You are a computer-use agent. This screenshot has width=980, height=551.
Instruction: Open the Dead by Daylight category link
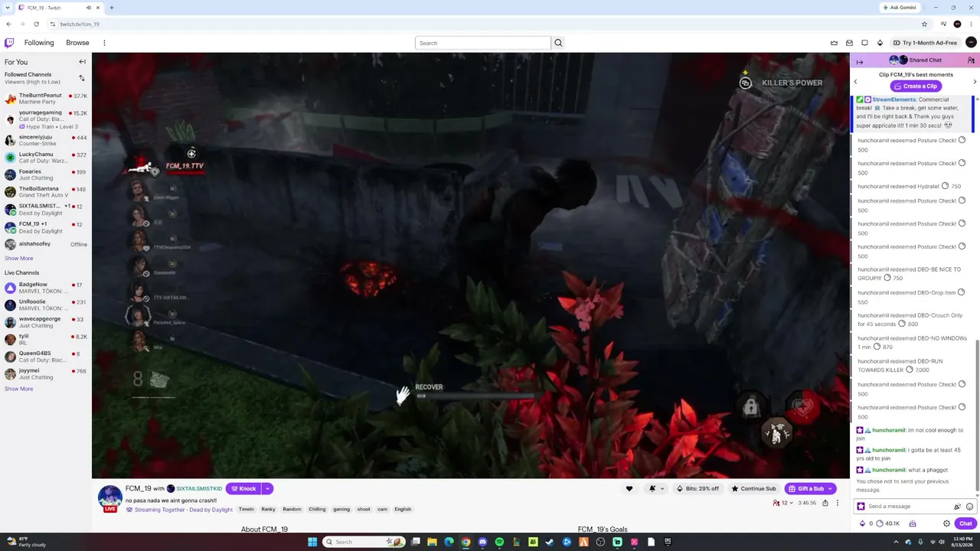[x=211, y=509]
